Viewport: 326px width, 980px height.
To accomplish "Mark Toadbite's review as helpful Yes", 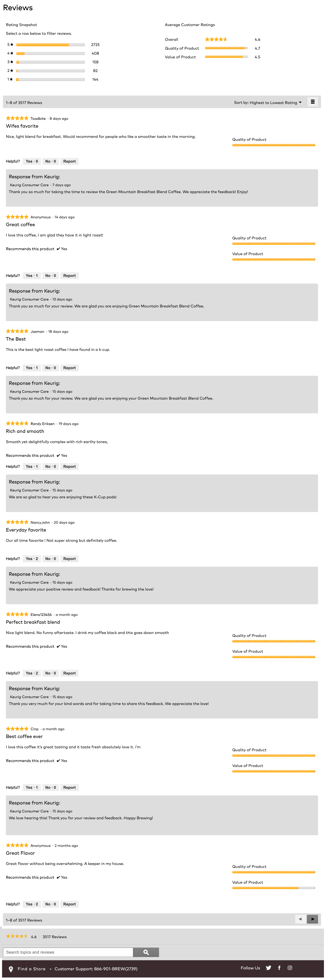I will coord(32,161).
